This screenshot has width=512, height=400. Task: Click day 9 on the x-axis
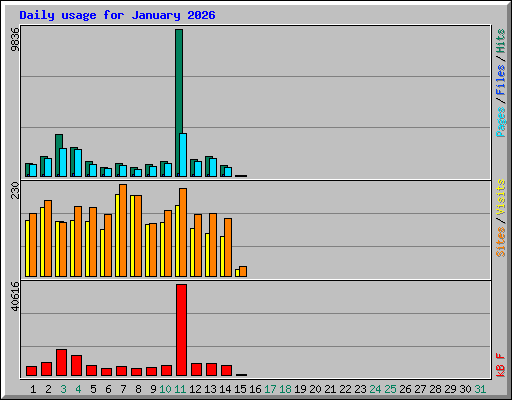point(153,389)
